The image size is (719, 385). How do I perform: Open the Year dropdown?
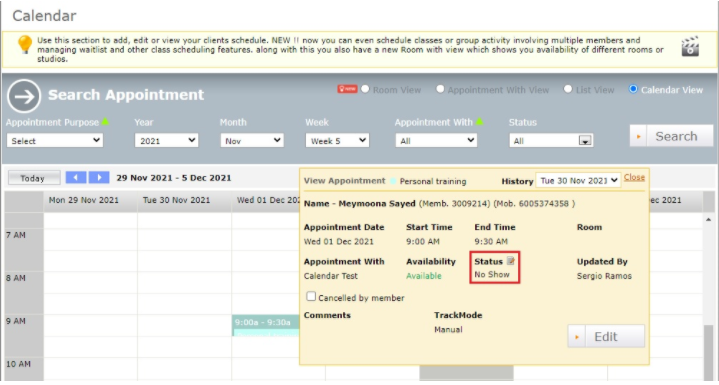(x=166, y=141)
